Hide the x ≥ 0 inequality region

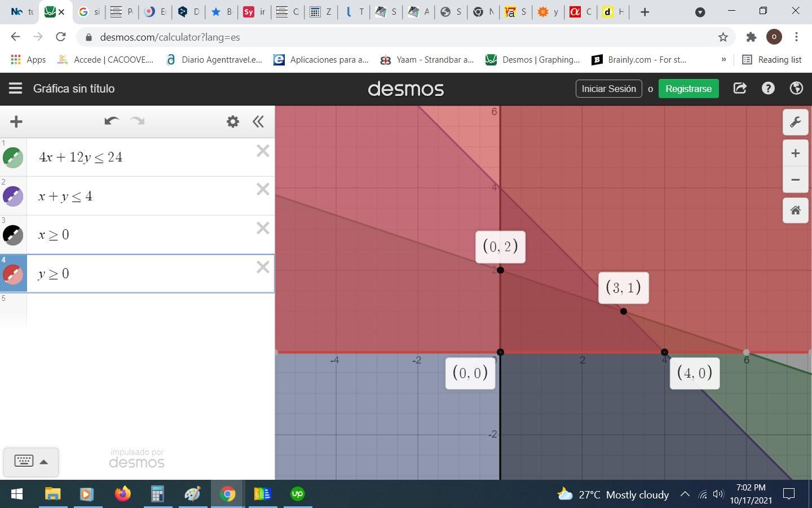tap(13, 235)
